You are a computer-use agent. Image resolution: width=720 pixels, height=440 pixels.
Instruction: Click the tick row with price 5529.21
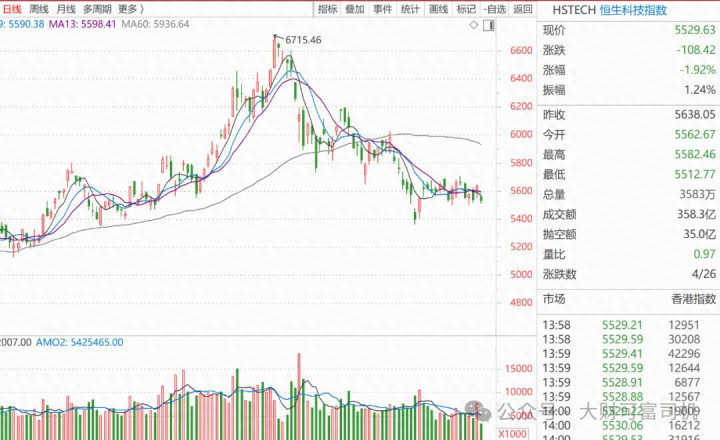coord(621,325)
